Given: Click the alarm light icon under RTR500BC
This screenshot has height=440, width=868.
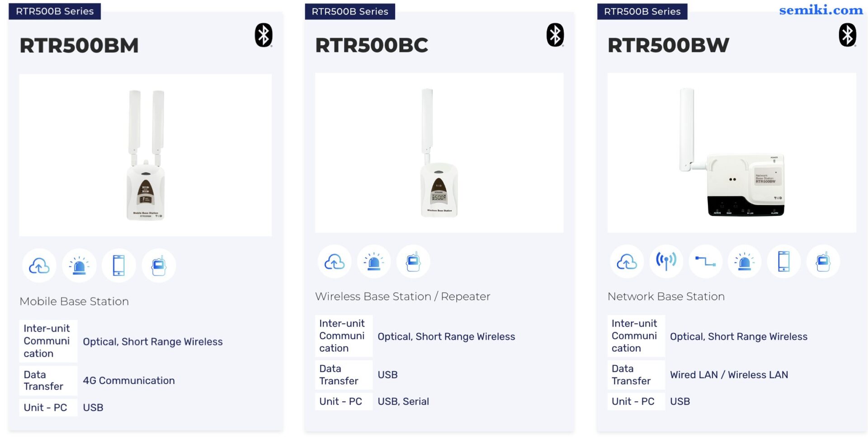Looking at the screenshot, I should (374, 262).
